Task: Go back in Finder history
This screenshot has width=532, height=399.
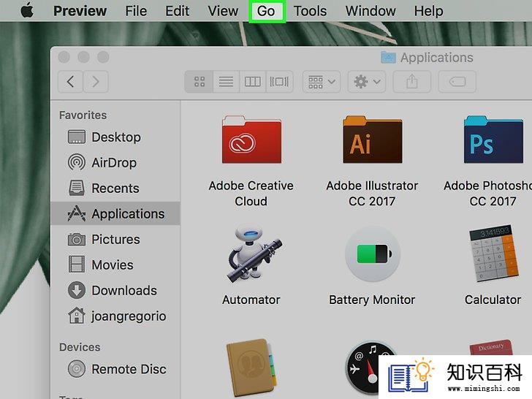Action: [71, 81]
